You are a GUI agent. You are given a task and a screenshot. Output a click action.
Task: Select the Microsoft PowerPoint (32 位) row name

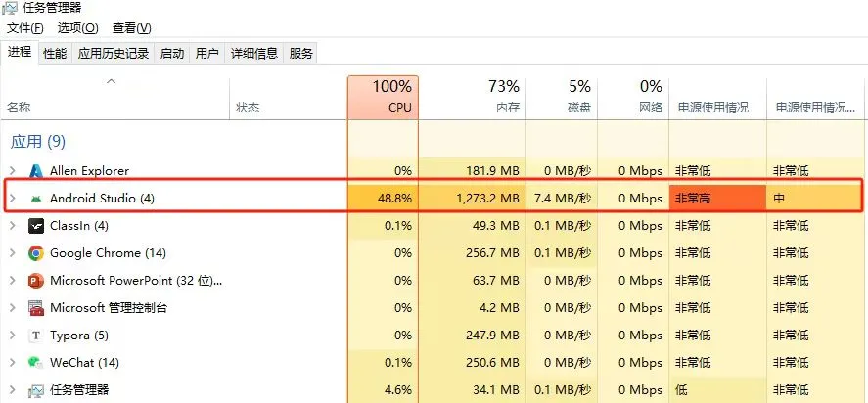coord(136,281)
